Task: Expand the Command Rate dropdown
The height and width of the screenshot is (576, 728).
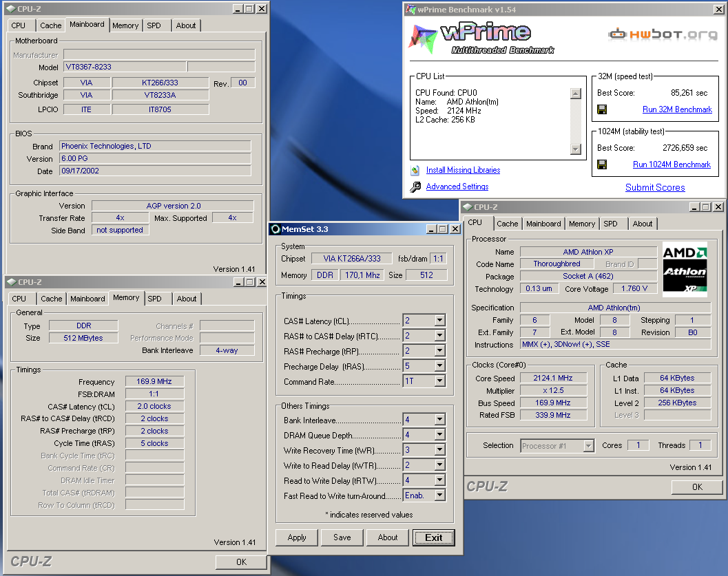Action: pos(439,381)
